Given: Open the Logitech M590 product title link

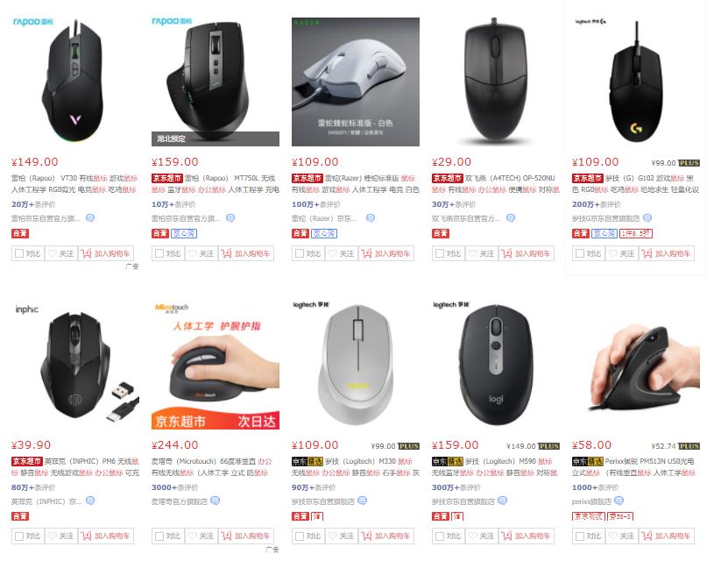Looking at the screenshot, I should click(x=495, y=467).
